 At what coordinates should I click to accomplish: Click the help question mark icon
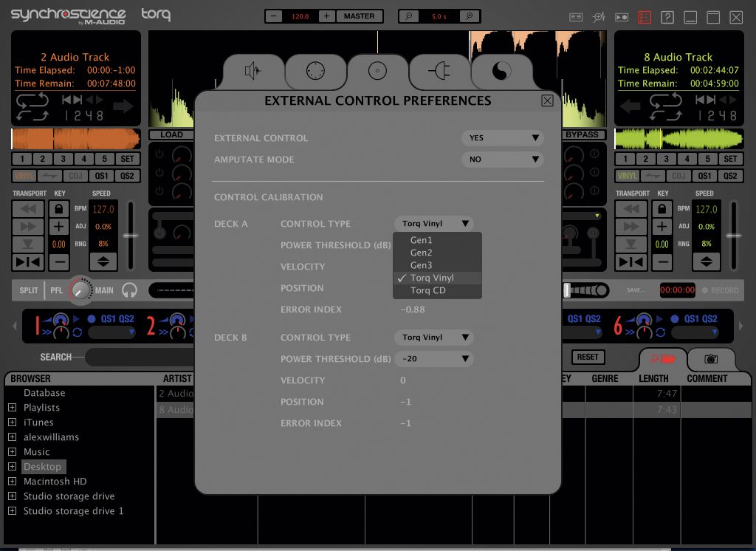[x=667, y=18]
